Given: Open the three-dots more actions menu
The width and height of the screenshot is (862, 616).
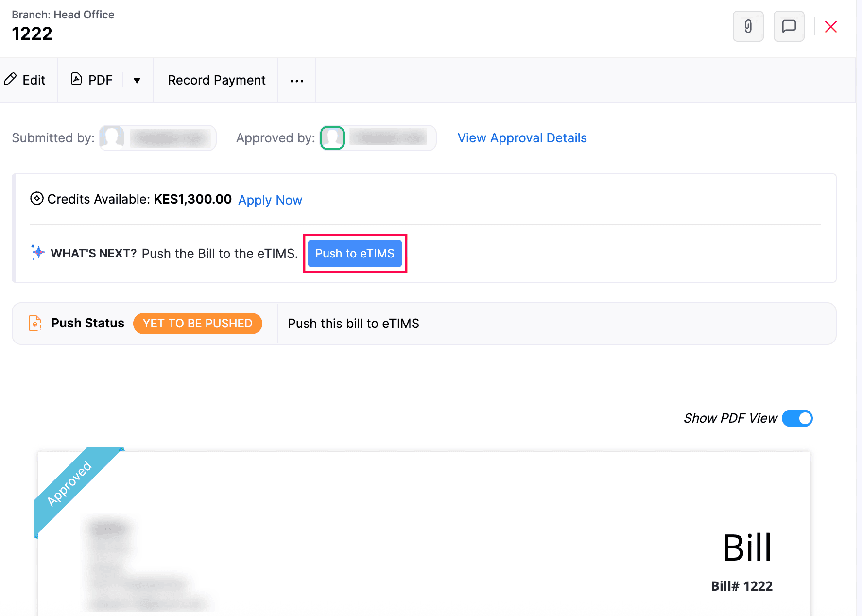Looking at the screenshot, I should pyautogui.click(x=296, y=81).
